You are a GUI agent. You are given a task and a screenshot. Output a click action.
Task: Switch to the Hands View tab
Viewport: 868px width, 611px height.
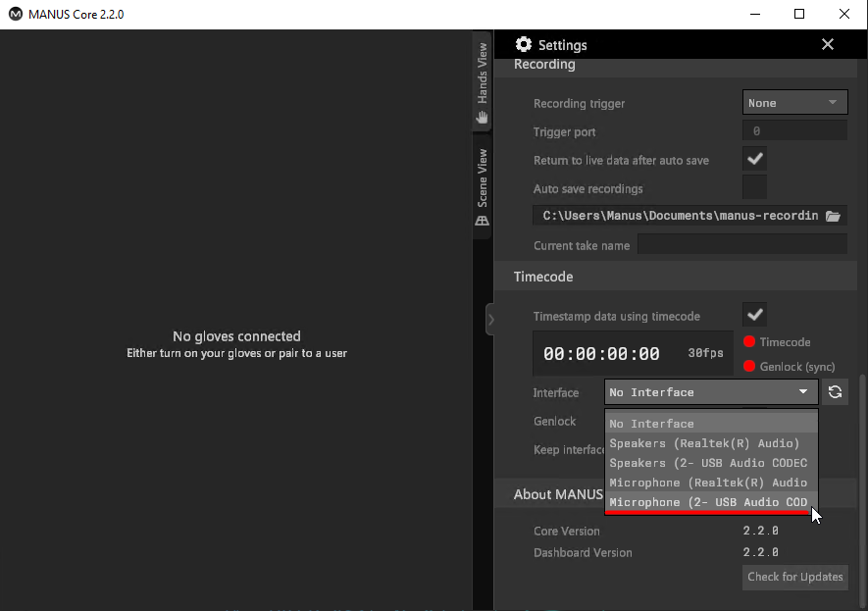pos(482,78)
